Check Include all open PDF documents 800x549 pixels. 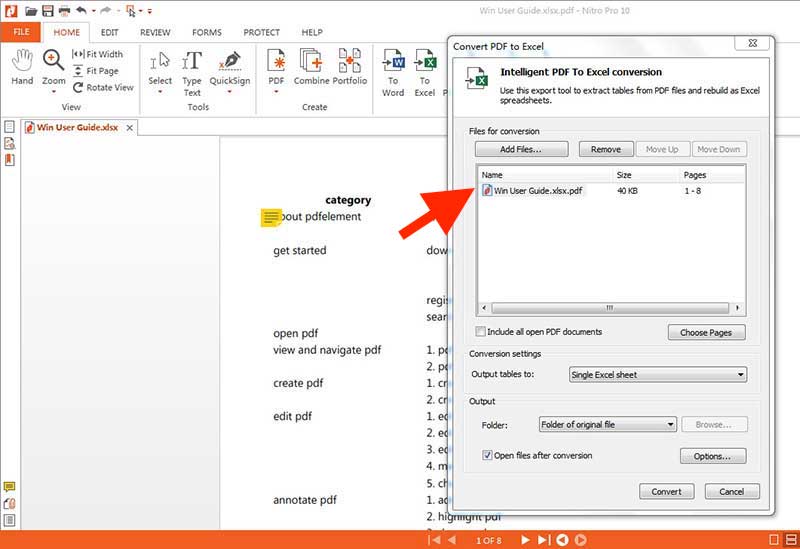(480, 332)
